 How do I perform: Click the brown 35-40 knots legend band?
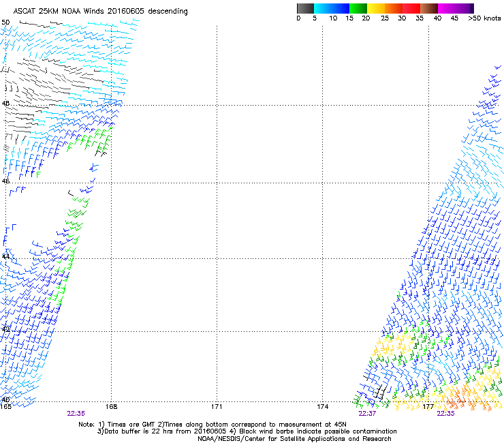coord(429,8)
